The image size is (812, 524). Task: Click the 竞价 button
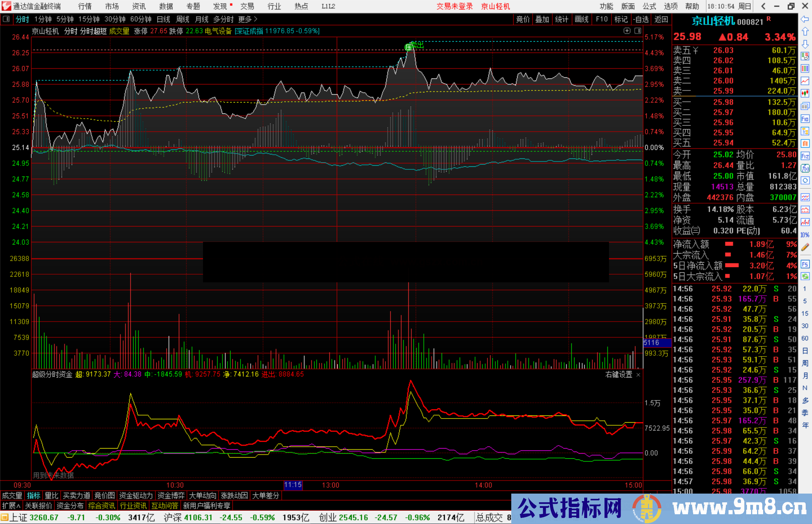(523, 19)
